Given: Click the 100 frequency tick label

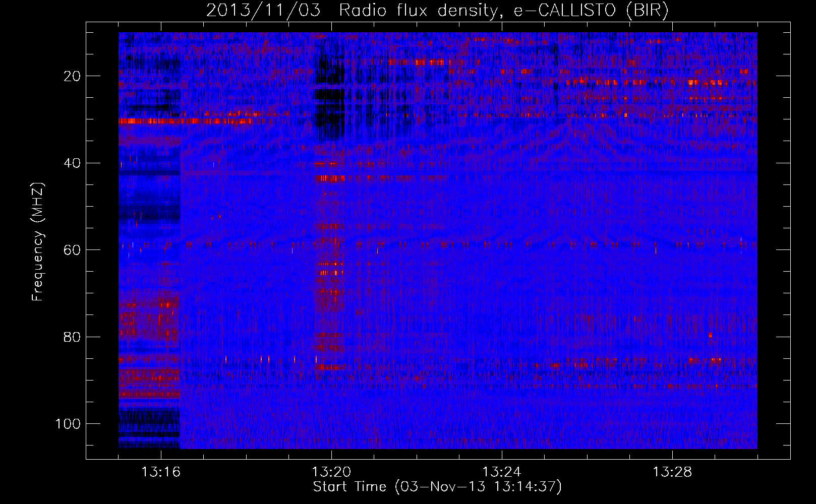Looking at the screenshot, I should tap(68, 424).
